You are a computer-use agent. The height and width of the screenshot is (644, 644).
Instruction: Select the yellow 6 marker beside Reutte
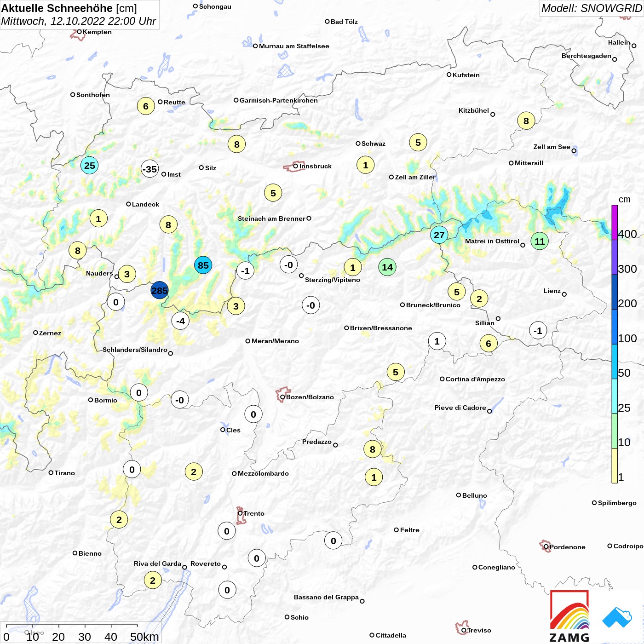[x=146, y=106]
